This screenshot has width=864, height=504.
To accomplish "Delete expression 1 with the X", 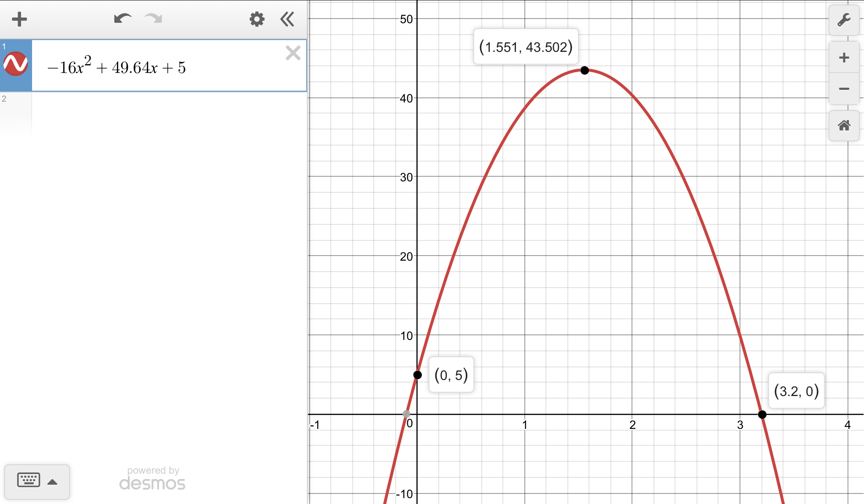I will point(293,53).
